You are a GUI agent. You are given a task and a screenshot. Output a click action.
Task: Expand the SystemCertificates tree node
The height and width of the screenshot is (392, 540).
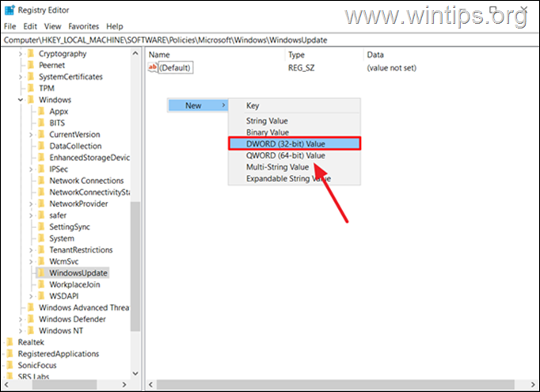21,77
